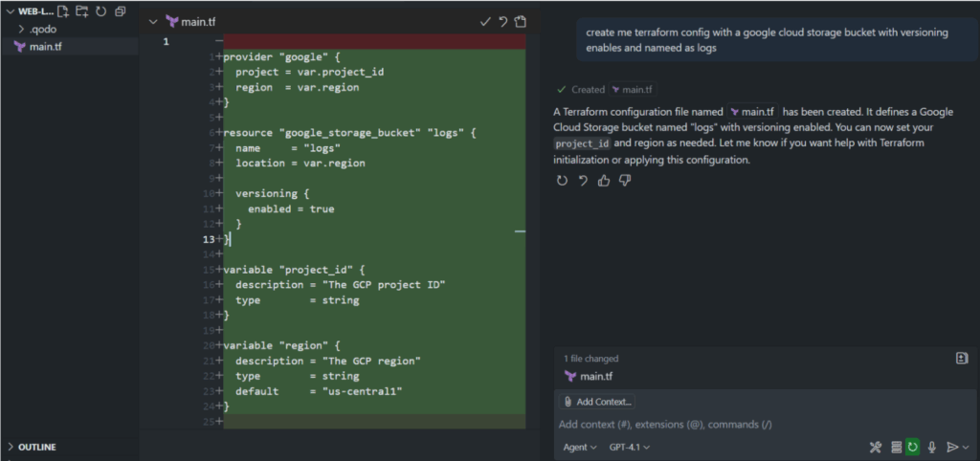Open the GPT-4.1 model picker

(630, 447)
